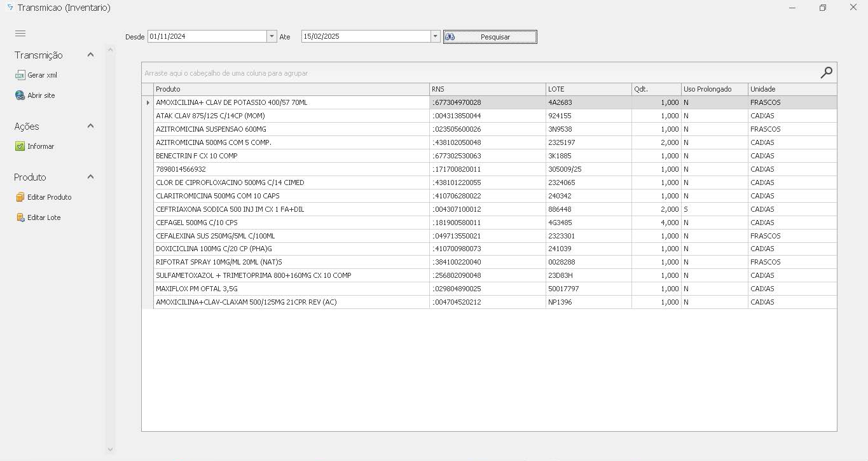Viewport: 868px width, 461px height.
Task: Select SULFAMETOXAZOL + TRIMETOPRIMA 800+160MG row
Action: tap(489, 275)
